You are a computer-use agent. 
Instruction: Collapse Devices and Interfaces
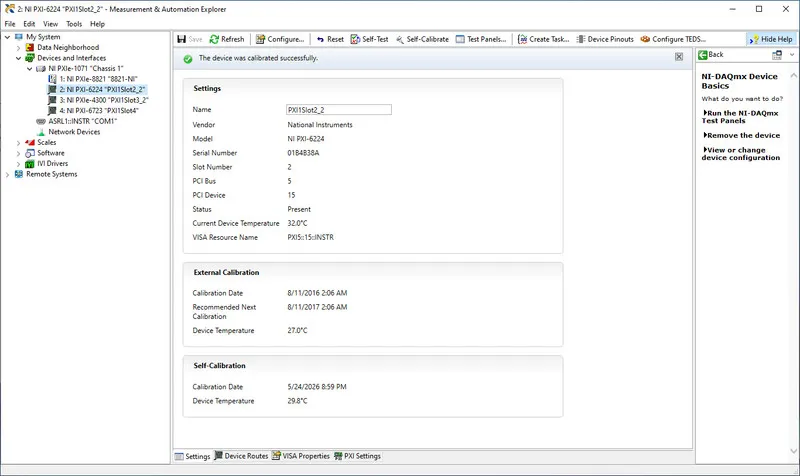coord(18,58)
